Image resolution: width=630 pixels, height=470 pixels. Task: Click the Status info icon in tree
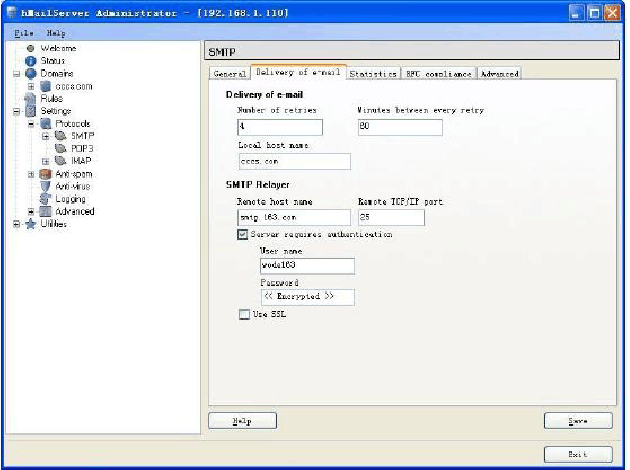click(30, 61)
